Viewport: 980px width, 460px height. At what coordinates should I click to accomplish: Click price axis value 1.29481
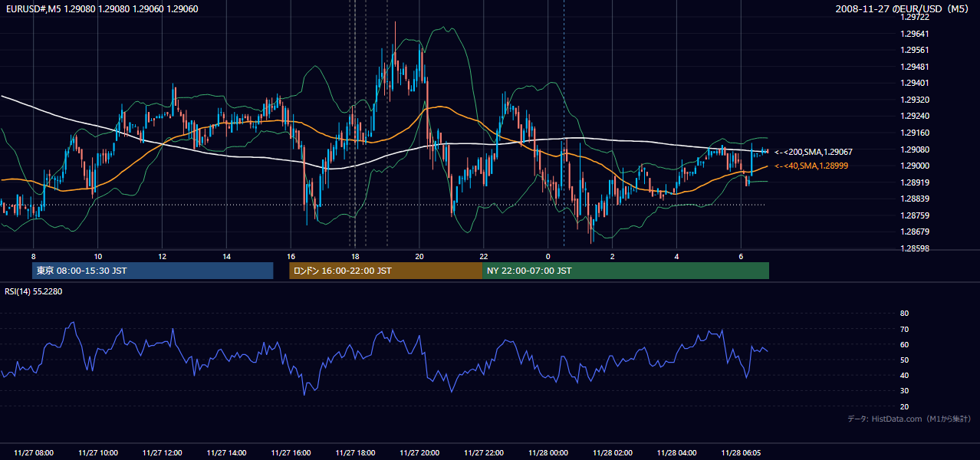click(914, 67)
